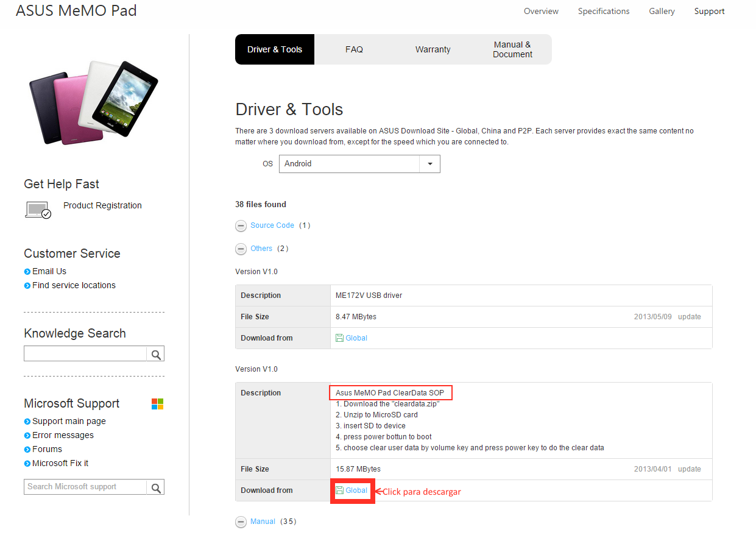Viewport: 756px width, 538px height.
Task: Click the bullet icon beside Microsoft Fix it
Action: coord(27,464)
